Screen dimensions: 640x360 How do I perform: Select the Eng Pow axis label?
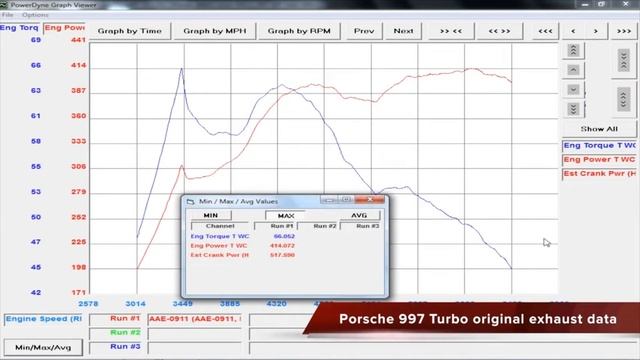click(x=64, y=28)
